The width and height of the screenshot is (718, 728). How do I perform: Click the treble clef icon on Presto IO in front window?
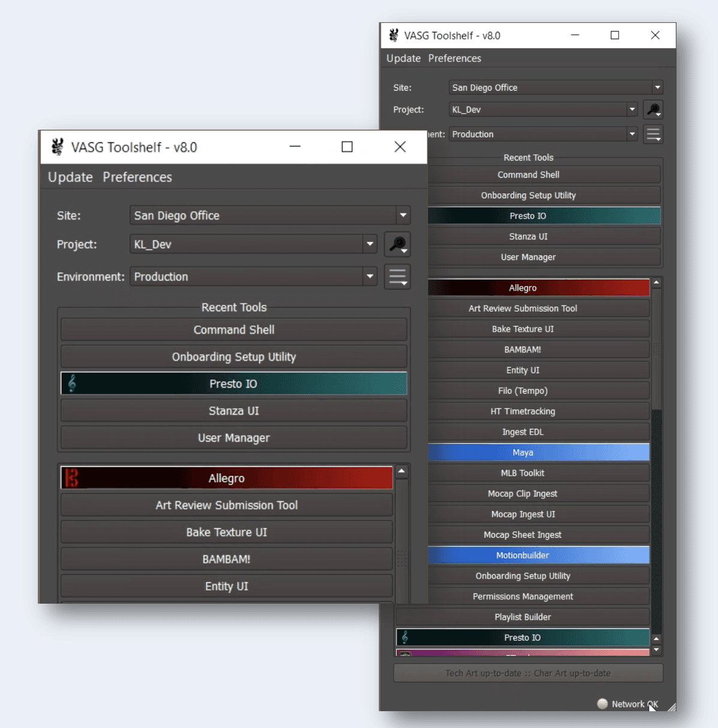72,383
